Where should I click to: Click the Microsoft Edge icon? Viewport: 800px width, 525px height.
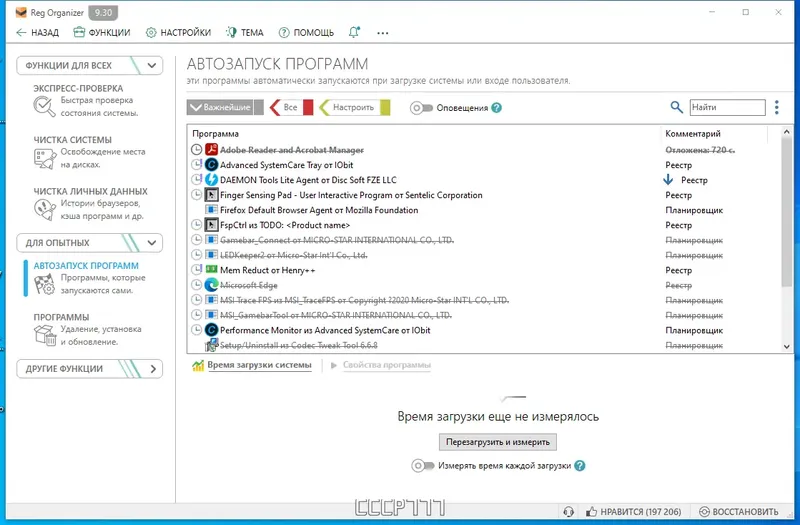[x=211, y=285]
